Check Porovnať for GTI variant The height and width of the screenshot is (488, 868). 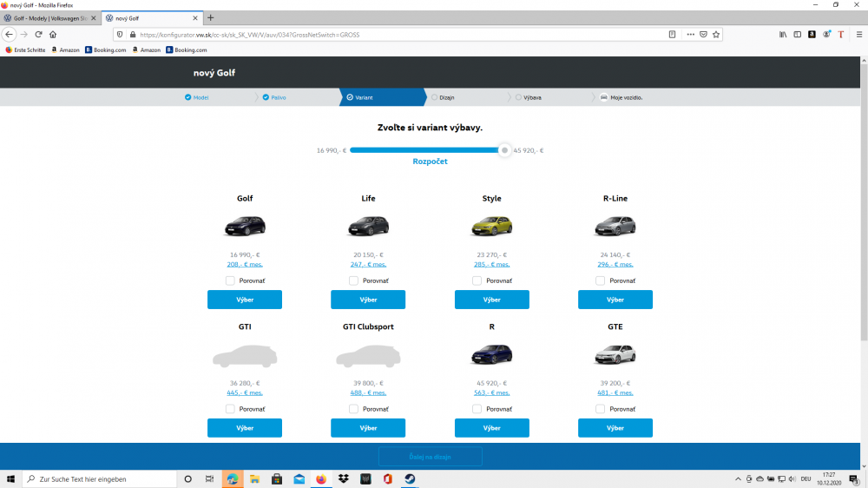click(230, 409)
